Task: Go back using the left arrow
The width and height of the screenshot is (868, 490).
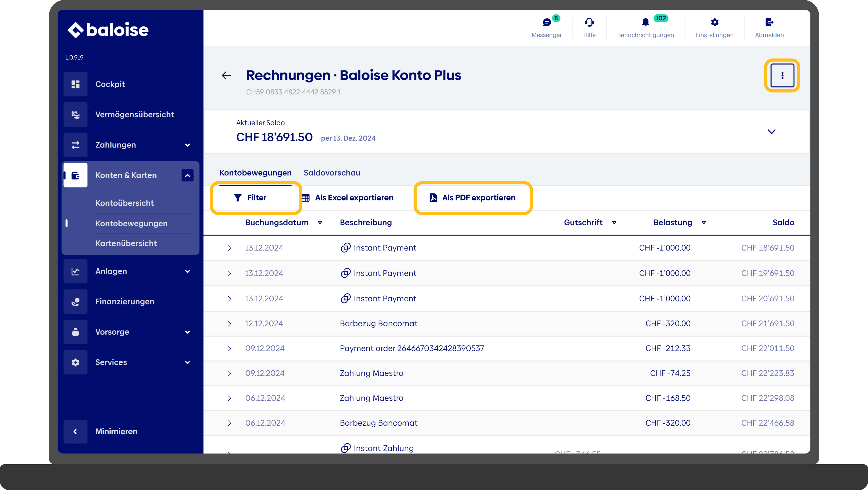Action: 226,75
